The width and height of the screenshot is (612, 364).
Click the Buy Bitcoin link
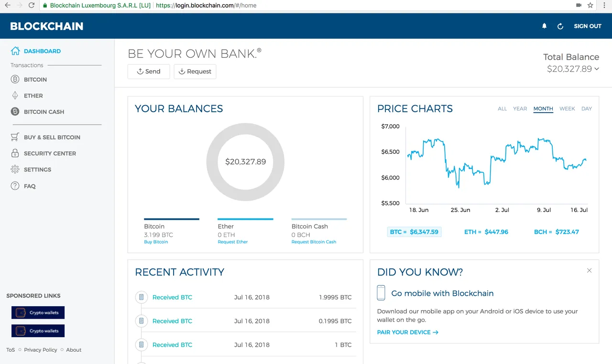[x=156, y=242]
